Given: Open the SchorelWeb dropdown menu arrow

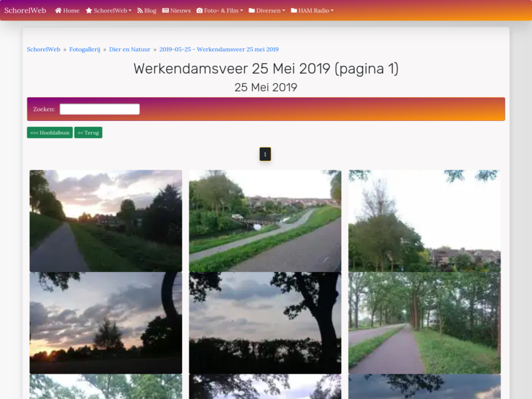Looking at the screenshot, I should [130, 11].
